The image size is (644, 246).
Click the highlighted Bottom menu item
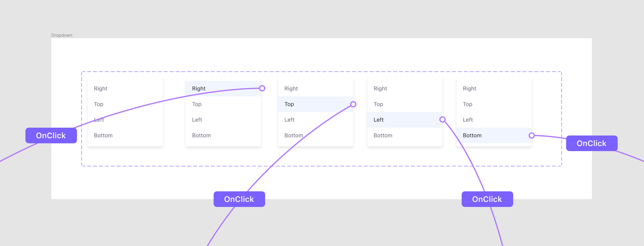coord(494,135)
